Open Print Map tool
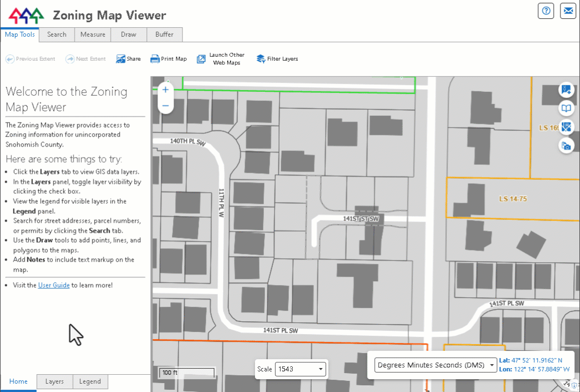The image size is (580, 392). point(168,59)
